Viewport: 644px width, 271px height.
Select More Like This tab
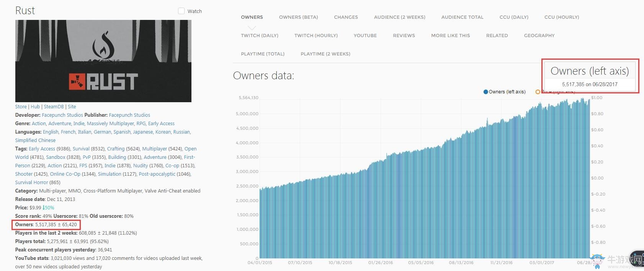point(450,36)
